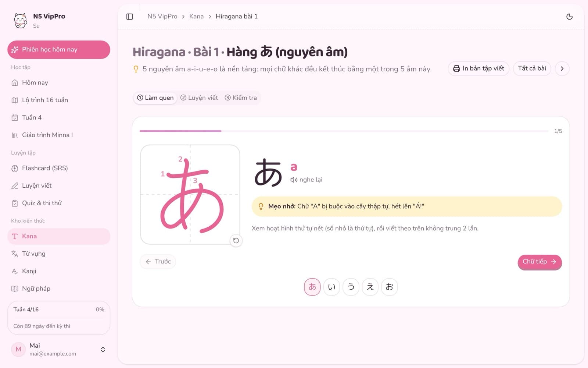The width and height of the screenshot is (588, 368).
Task: Click the N5 VipPro cat logo
Action: coord(21,20)
